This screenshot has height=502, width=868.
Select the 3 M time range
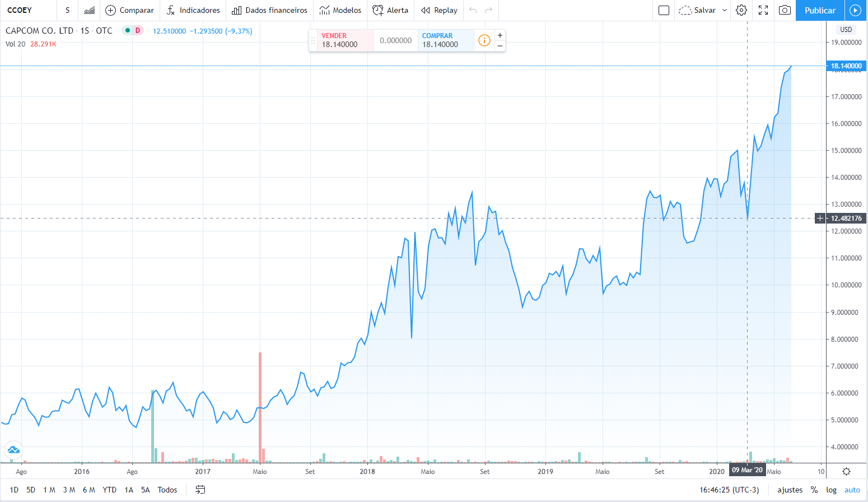(x=69, y=490)
